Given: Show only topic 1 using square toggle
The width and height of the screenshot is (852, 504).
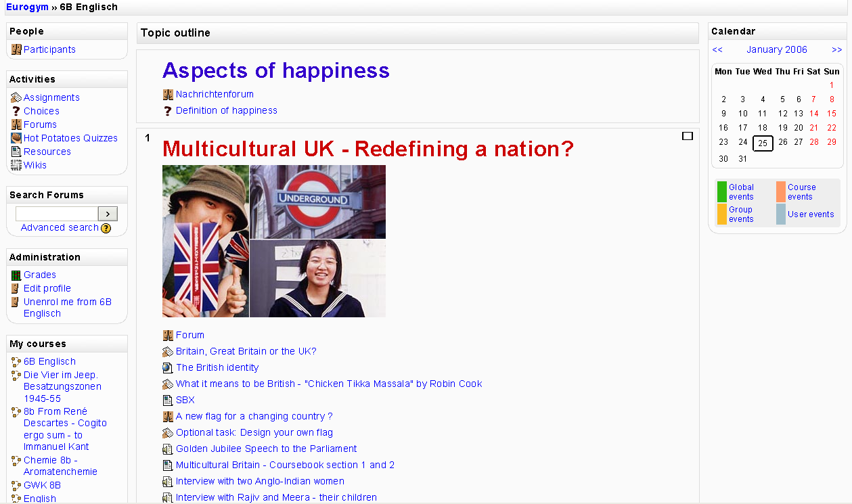Looking at the screenshot, I should (688, 136).
